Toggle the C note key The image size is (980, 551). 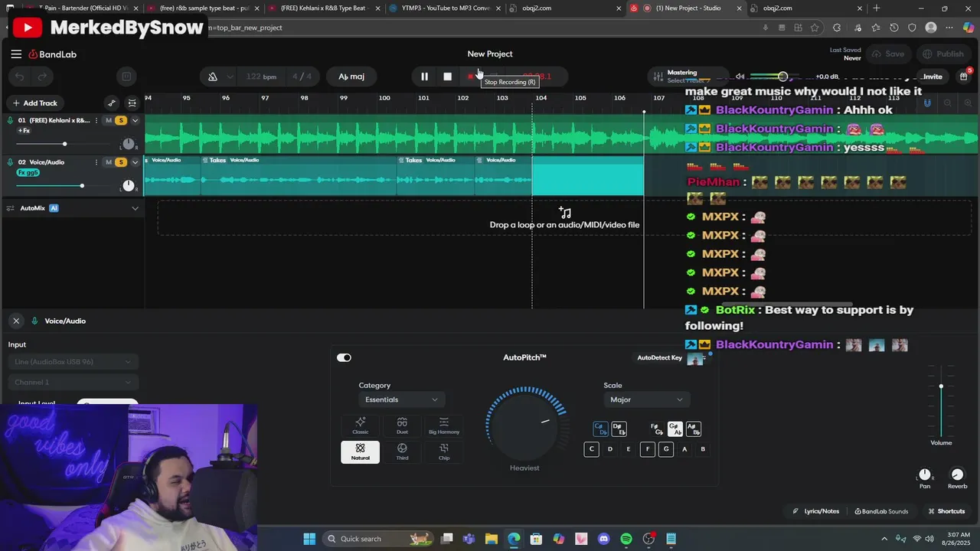[x=591, y=449]
